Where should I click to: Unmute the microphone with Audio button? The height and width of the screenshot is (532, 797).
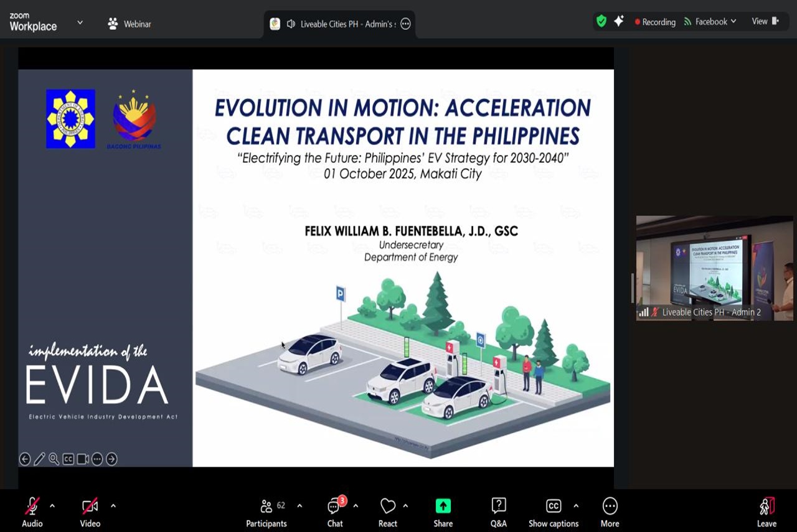point(32,513)
